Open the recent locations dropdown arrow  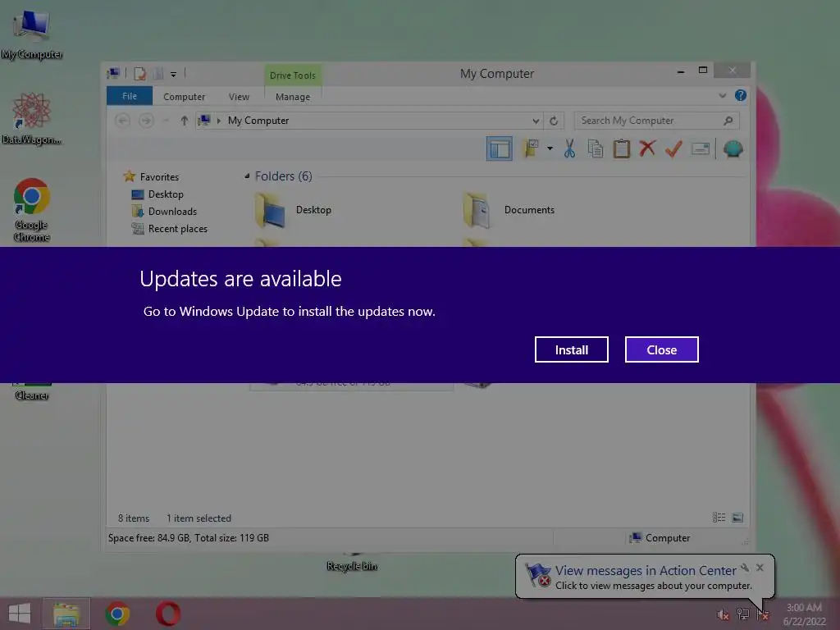[166, 121]
